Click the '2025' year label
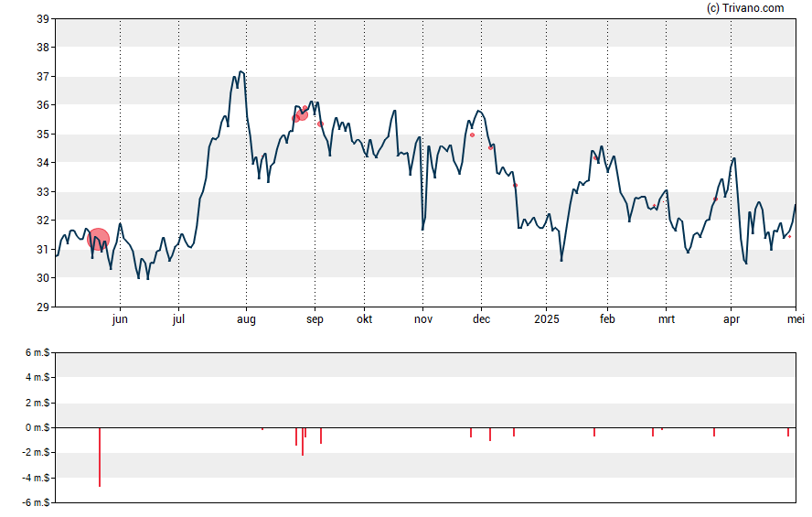812x517 pixels. point(546,318)
